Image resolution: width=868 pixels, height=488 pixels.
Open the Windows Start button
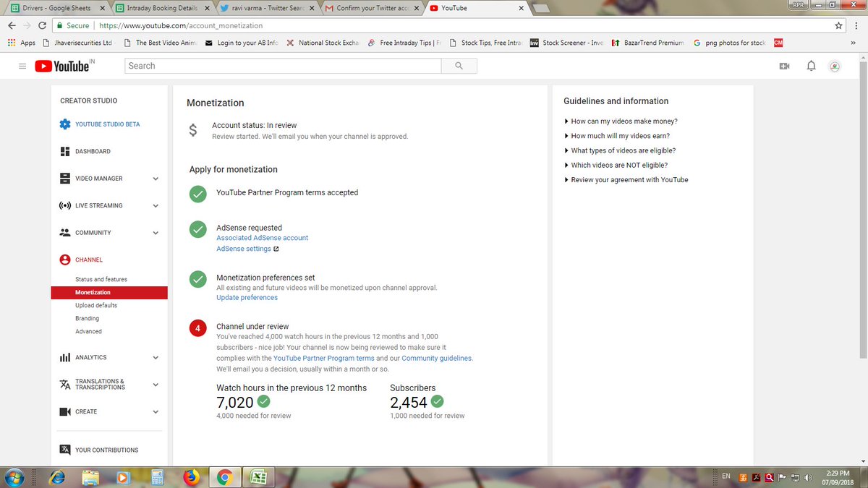pos(14,477)
